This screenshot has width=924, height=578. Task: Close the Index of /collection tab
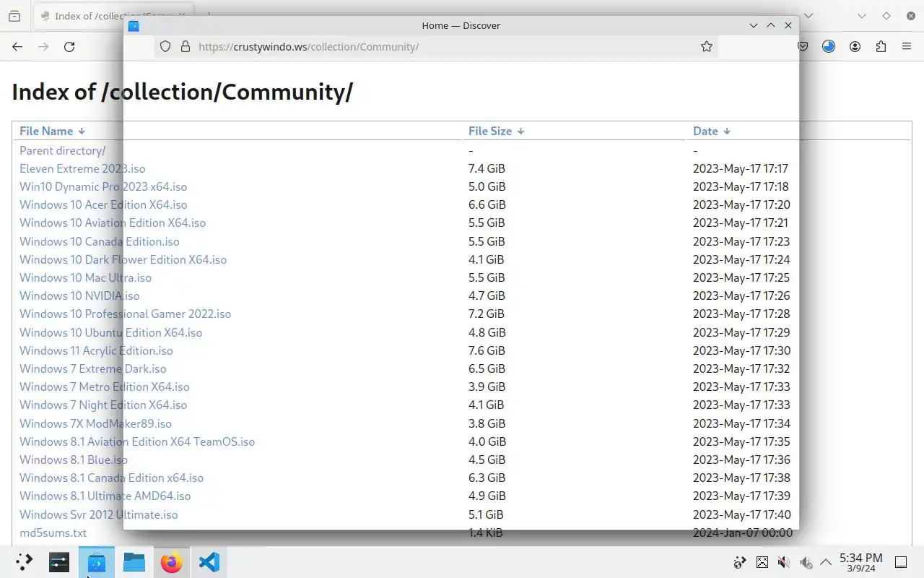point(181,16)
